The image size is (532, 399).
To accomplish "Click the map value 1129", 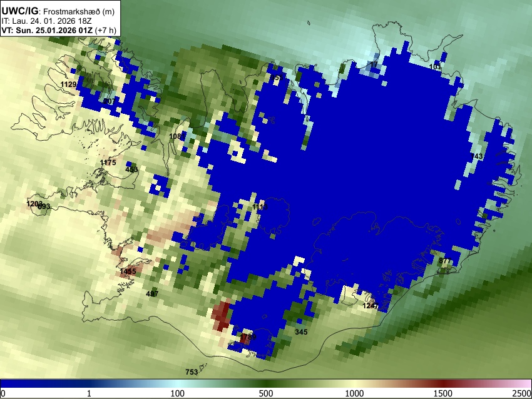I will [68, 84].
